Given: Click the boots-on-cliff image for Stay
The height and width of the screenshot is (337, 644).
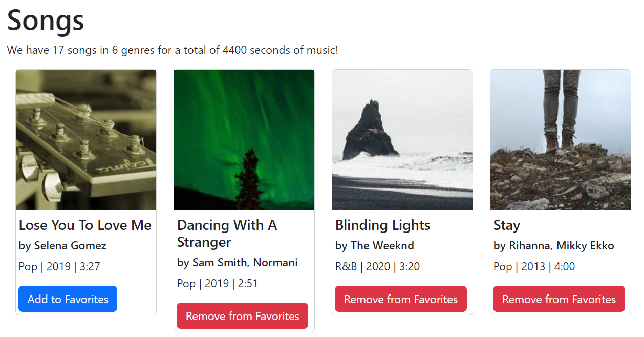Looking at the screenshot, I should click(x=560, y=139).
